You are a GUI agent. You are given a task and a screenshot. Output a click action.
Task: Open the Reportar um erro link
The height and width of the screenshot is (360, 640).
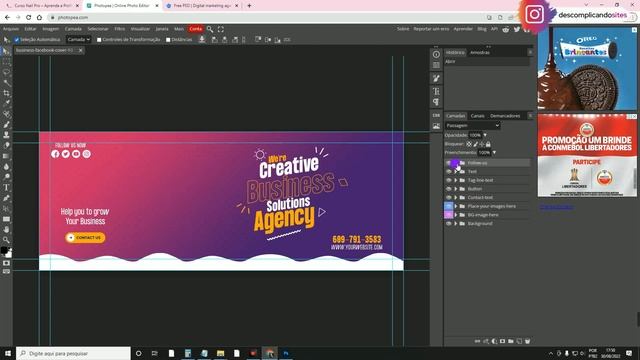431,29
